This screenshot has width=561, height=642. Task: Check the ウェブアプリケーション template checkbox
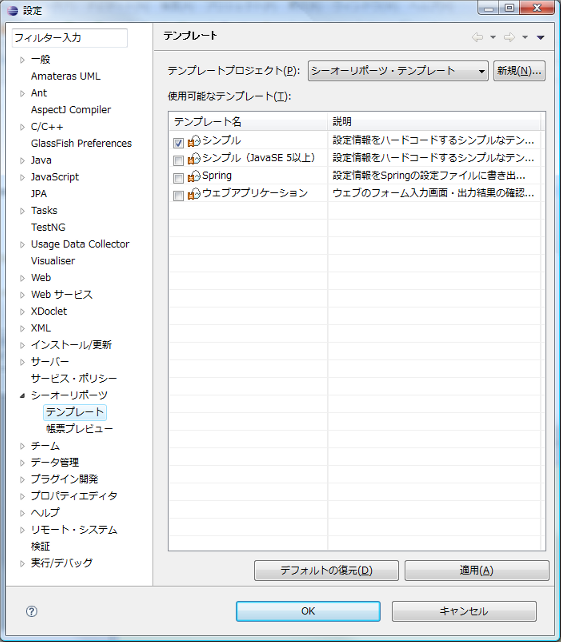(178, 196)
